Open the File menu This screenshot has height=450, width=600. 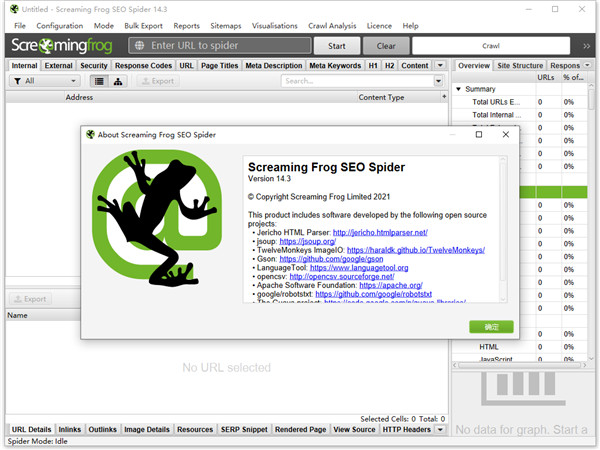[20, 26]
